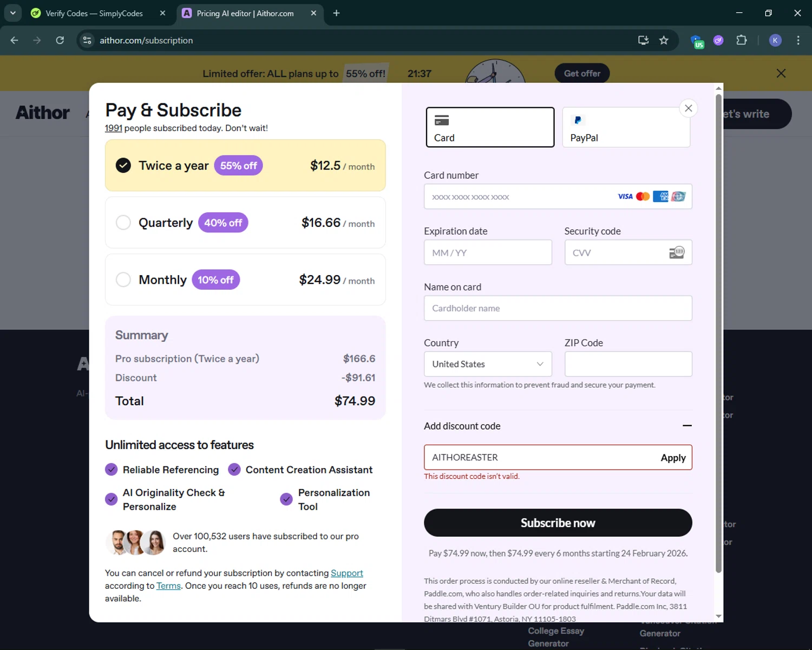Click the Let's write button behind dialog
The image size is (812, 650).
click(757, 114)
